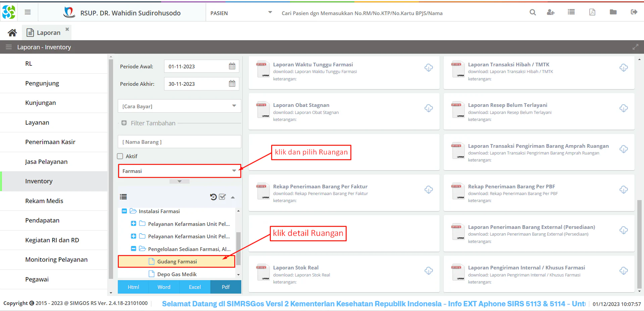Collapse the room tree panel with up arrow
Image resolution: width=644 pixels, height=311 pixels.
233,197
